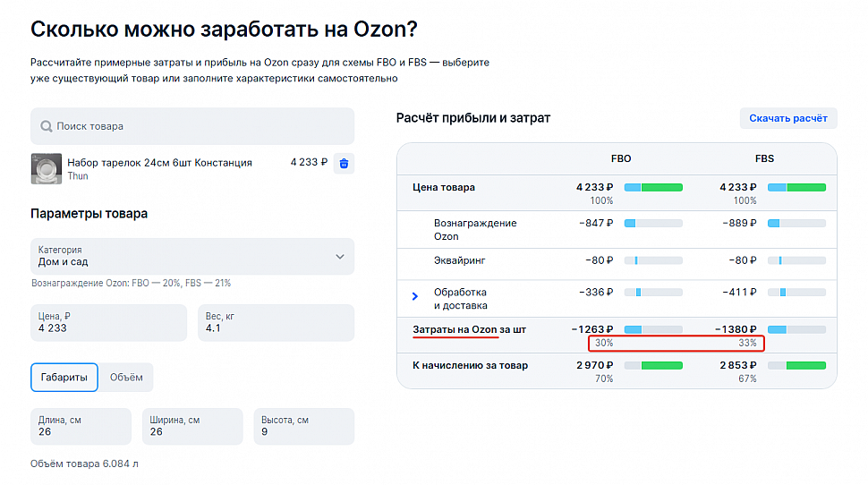Screen dimensions: 868x485
Task: Click the Вознаграждение Ozon row label
Action: point(475,230)
